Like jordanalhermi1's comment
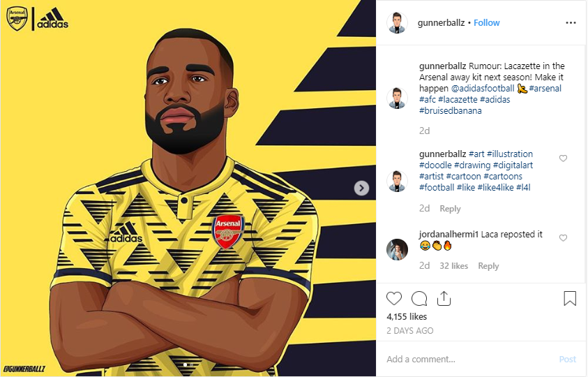 point(564,238)
